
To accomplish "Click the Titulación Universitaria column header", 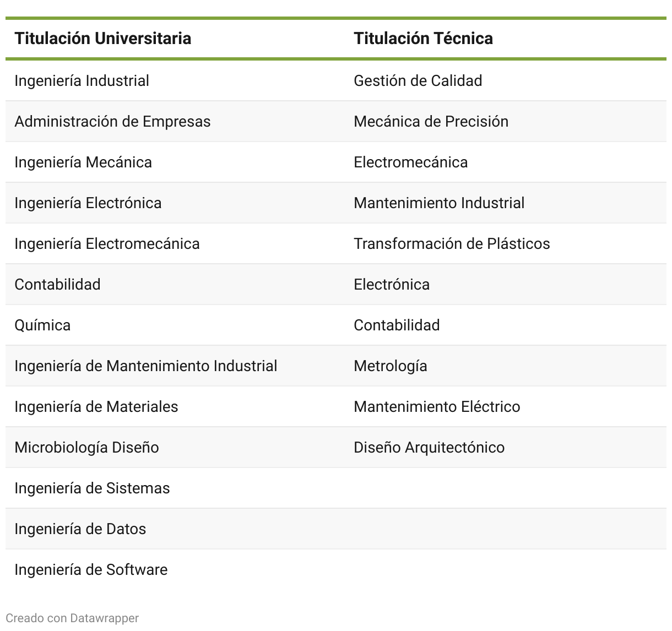I will (x=103, y=39).
